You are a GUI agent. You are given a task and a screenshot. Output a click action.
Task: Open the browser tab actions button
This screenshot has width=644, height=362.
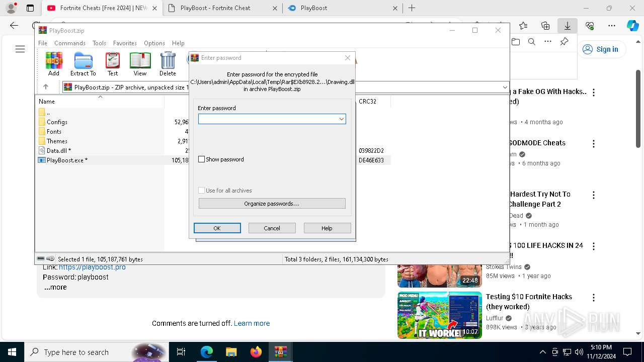30,8
